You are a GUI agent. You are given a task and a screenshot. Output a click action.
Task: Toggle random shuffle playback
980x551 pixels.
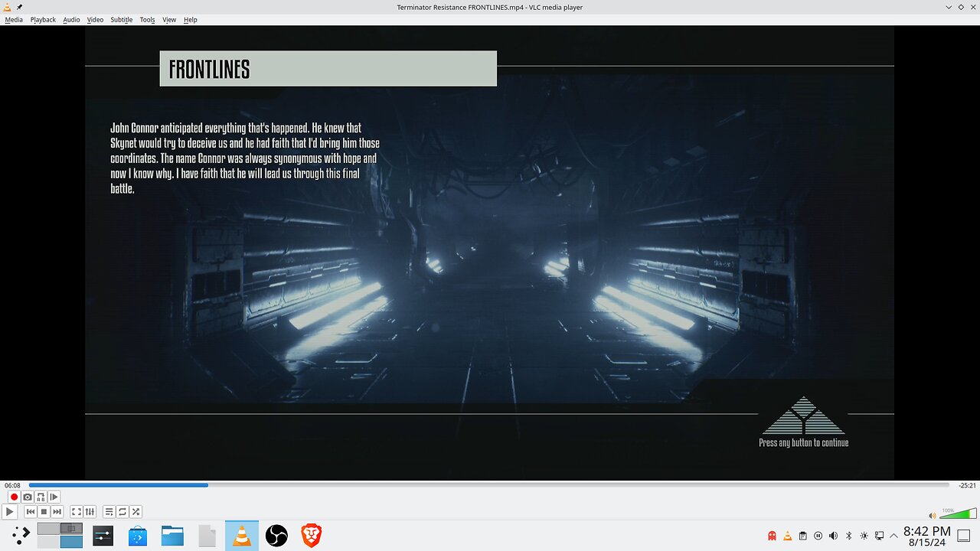pos(136,512)
